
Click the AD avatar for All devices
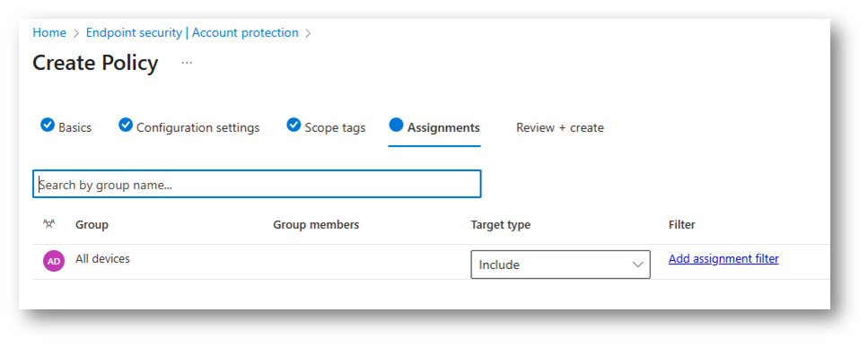point(54,261)
